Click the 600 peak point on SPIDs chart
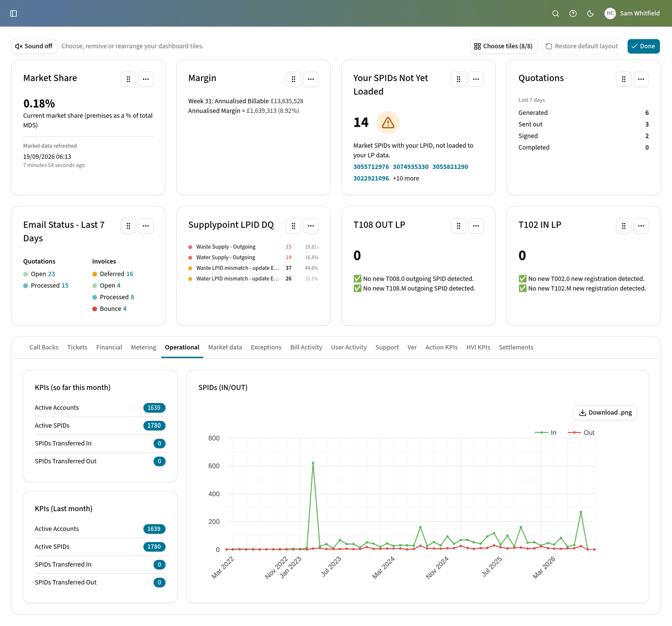Viewport: 672px width, 626px height. pos(313,463)
